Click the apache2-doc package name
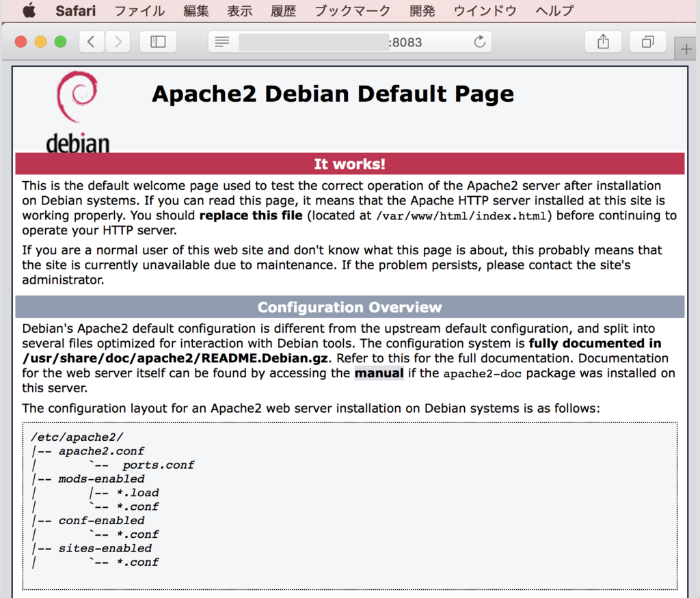Screen dimensions: 700x598 [x=482, y=374]
